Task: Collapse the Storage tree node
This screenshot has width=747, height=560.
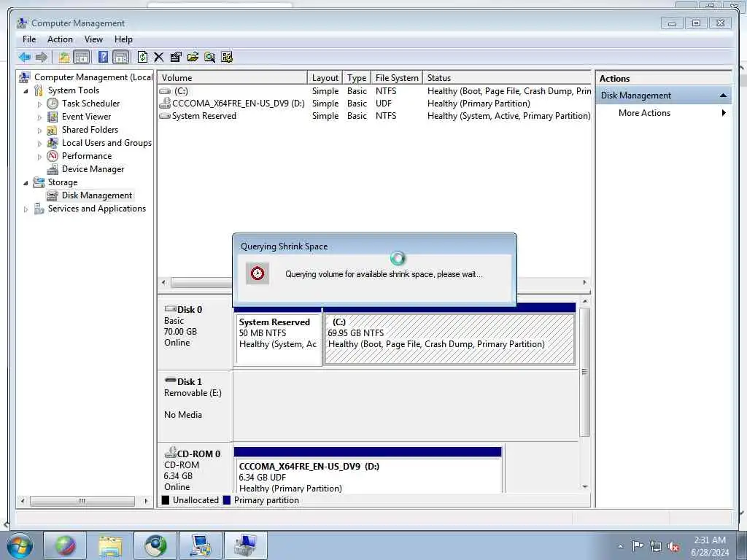Action: point(26,182)
